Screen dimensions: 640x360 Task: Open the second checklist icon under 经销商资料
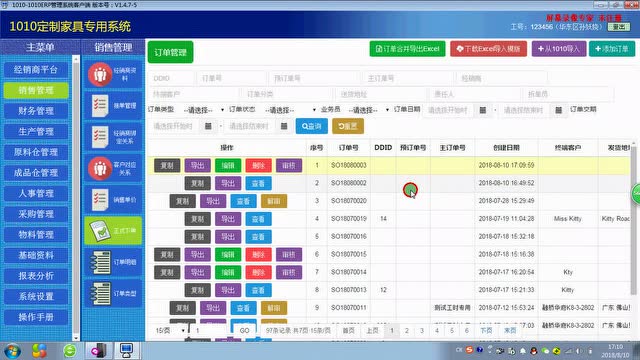(100, 106)
